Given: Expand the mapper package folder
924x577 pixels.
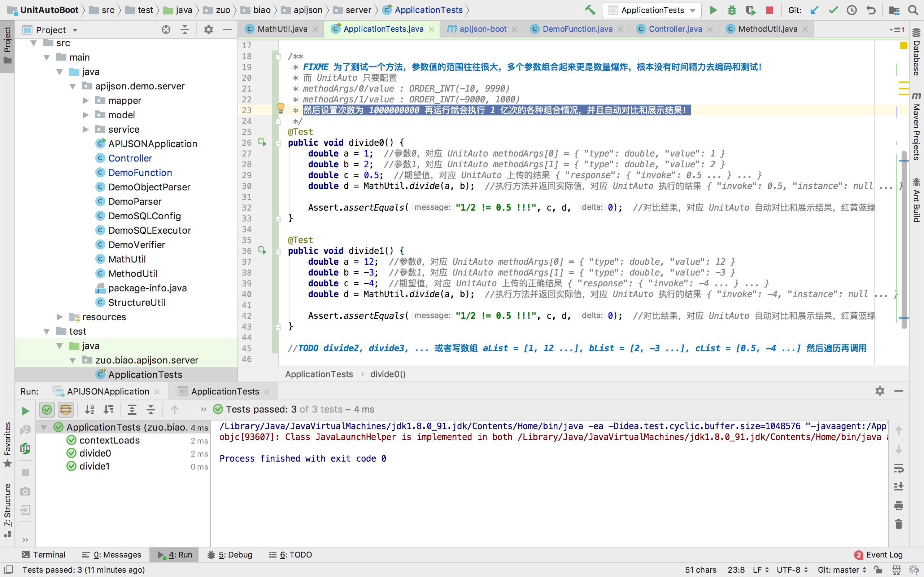Looking at the screenshot, I should 86,101.
